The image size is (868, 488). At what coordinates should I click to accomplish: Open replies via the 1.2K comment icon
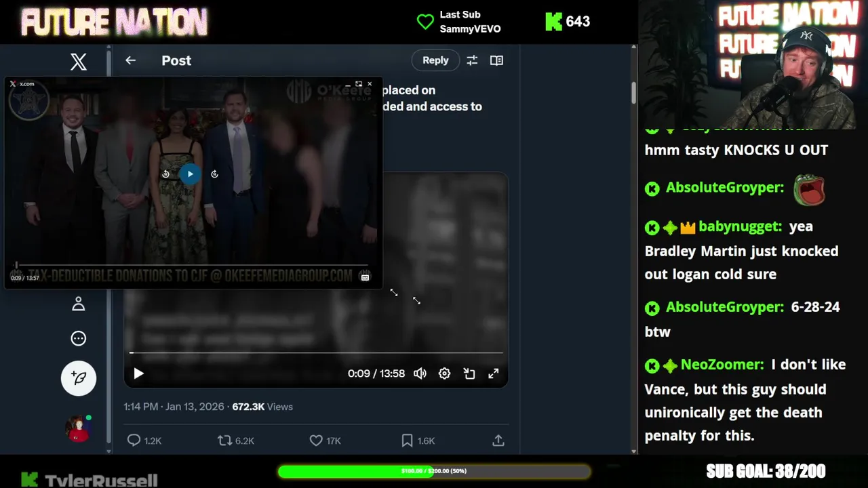tap(134, 441)
